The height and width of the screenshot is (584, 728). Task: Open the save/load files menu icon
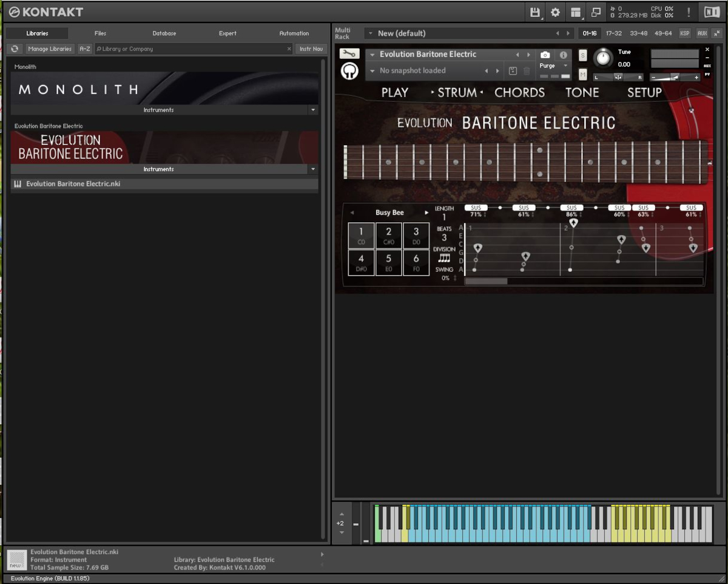pos(535,12)
